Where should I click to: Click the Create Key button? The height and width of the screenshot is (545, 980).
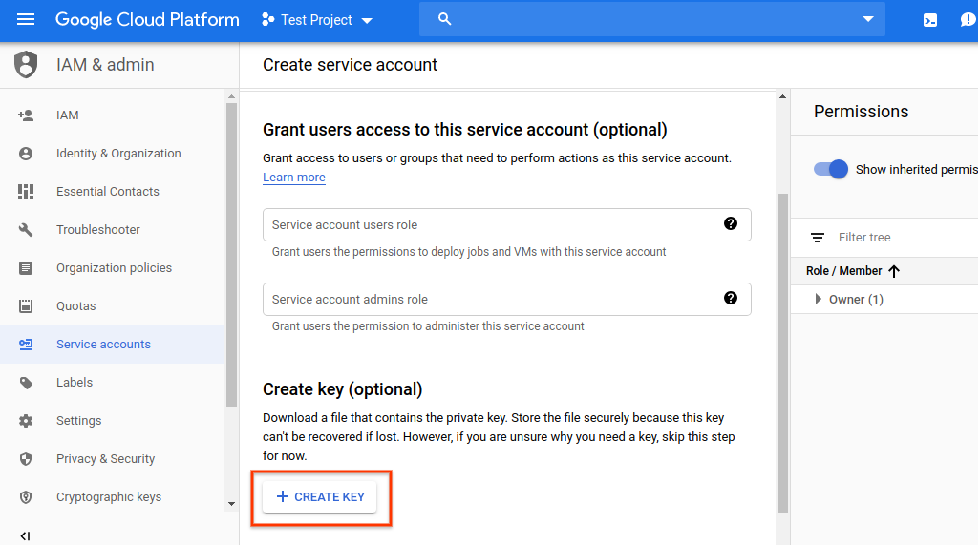(320, 497)
